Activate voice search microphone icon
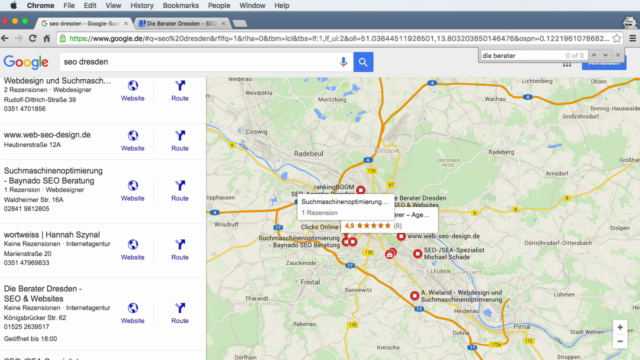 tap(343, 62)
